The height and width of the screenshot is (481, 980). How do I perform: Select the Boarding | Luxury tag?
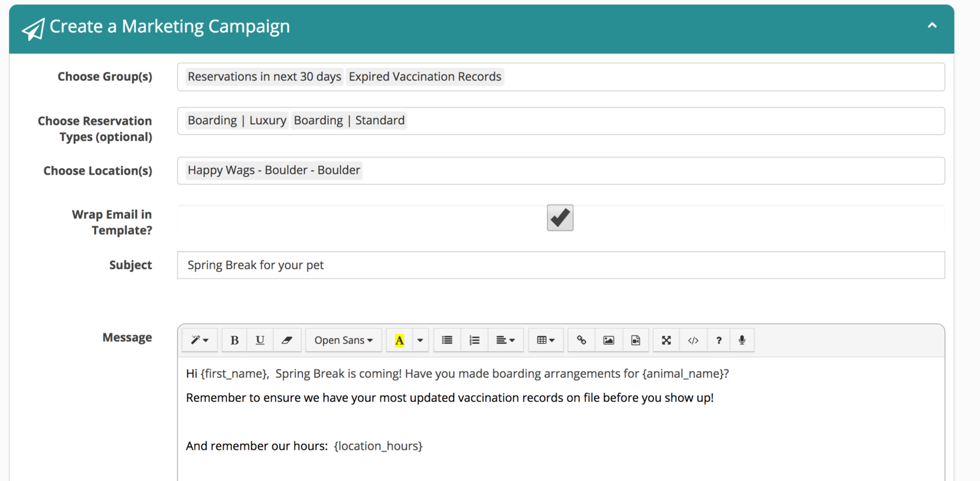coord(237,120)
